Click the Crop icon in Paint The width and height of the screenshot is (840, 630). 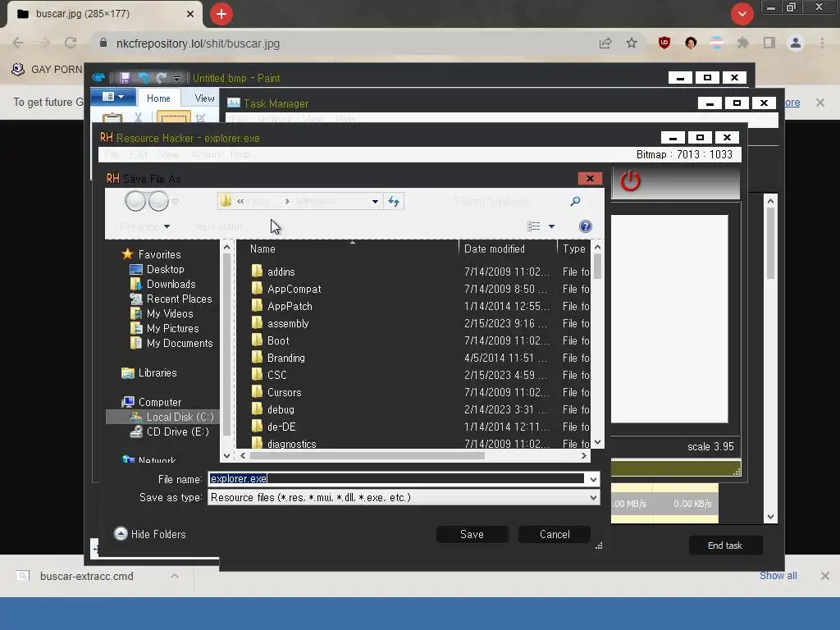click(x=201, y=118)
